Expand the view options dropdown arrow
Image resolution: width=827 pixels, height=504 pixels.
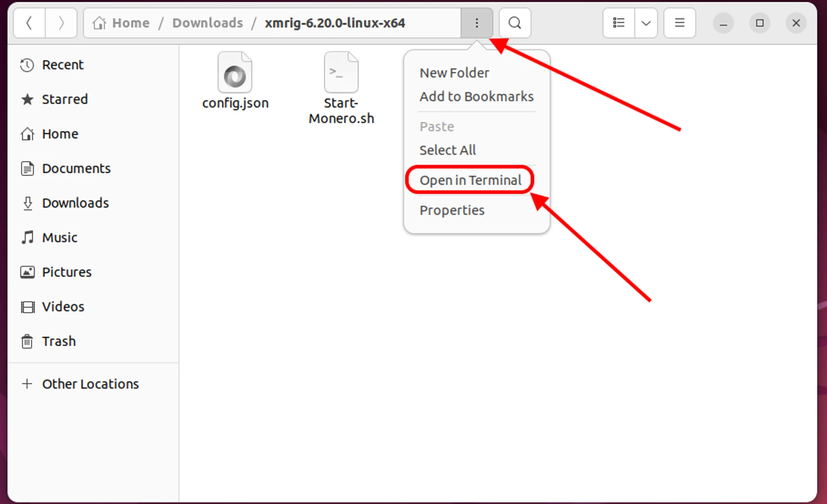click(x=646, y=23)
